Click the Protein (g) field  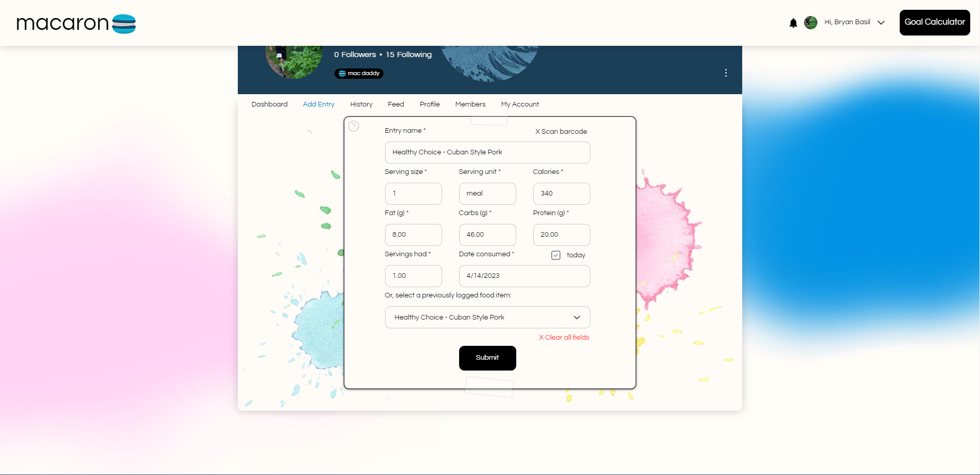coord(562,235)
